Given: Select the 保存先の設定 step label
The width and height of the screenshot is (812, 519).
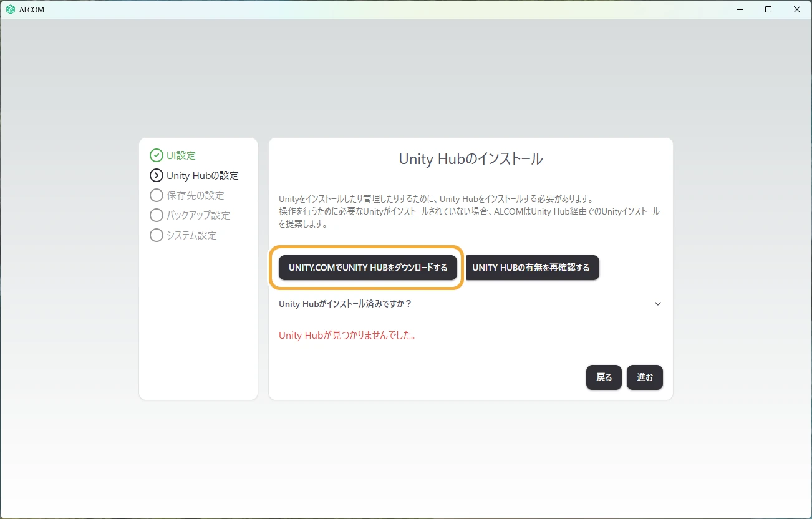Looking at the screenshot, I should tap(195, 195).
